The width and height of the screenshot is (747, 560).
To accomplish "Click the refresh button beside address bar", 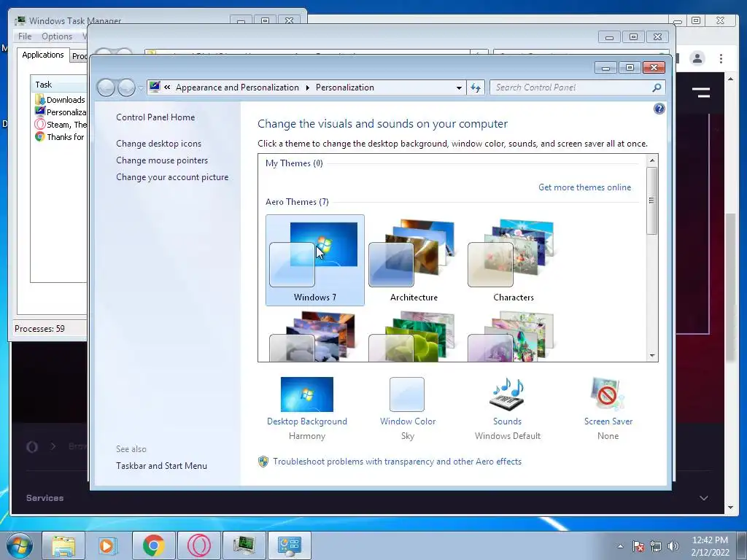I will point(476,87).
